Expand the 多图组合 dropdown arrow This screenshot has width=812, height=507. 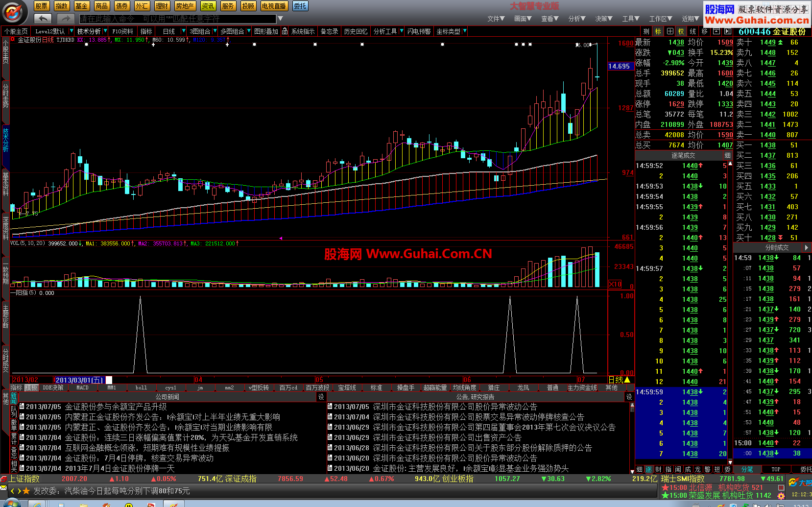click(x=248, y=31)
